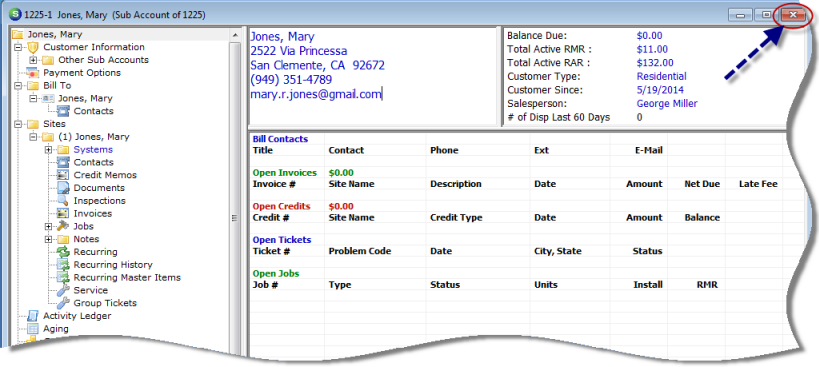The height and width of the screenshot is (367, 819).
Task: Collapse the Bill To node
Action: point(19,86)
